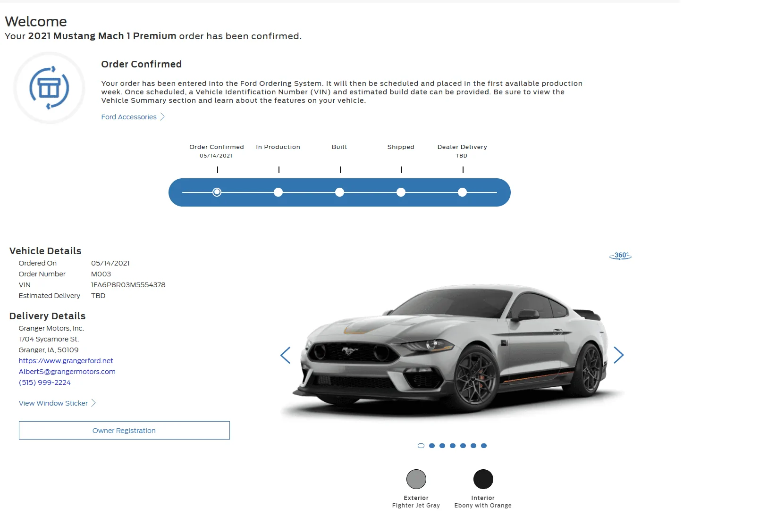Select the fourth carousel dot

click(453, 446)
